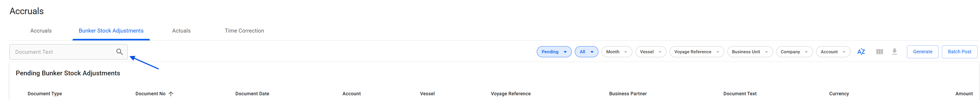Viewport: 980px width, 100px height.
Task: Click the Generate button
Action: click(x=922, y=52)
